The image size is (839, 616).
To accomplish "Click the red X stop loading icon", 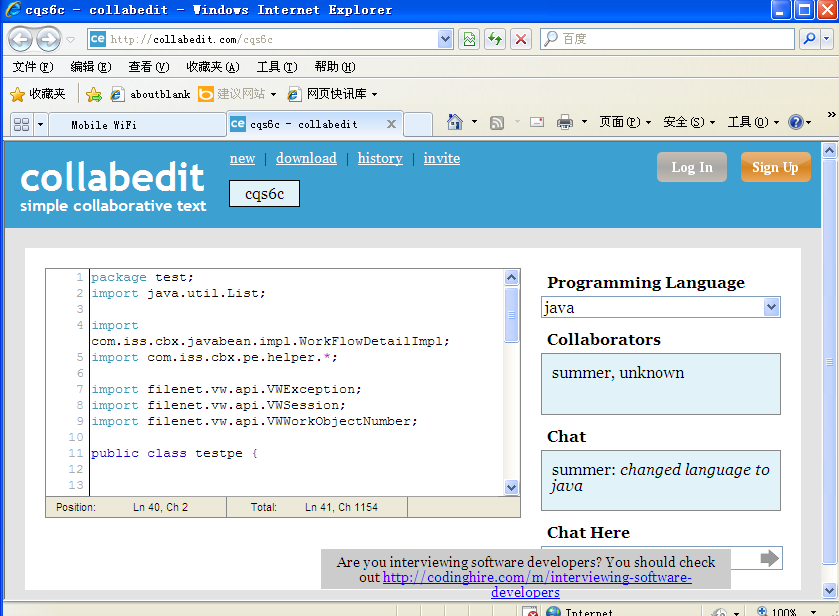I will pyautogui.click(x=521, y=39).
